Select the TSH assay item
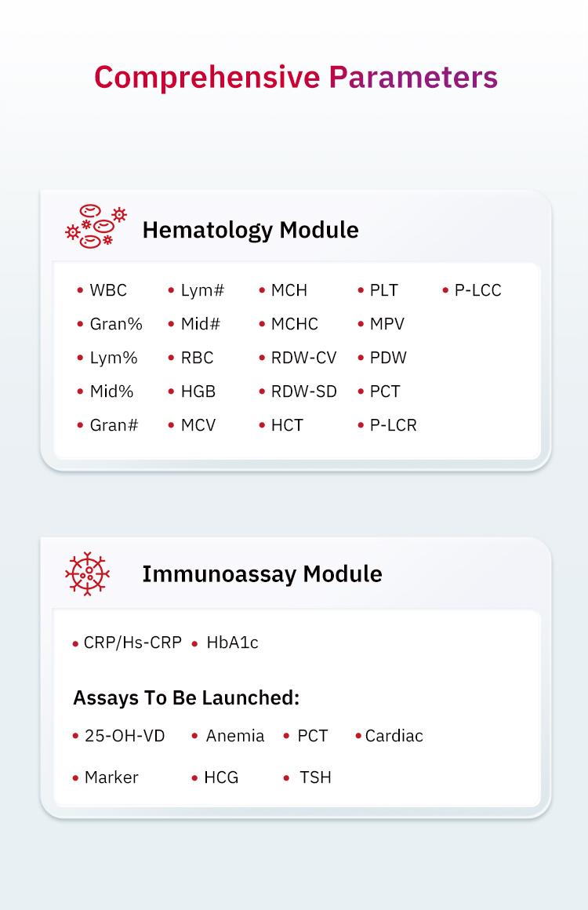Image resolution: width=588 pixels, height=910 pixels. (x=315, y=777)
